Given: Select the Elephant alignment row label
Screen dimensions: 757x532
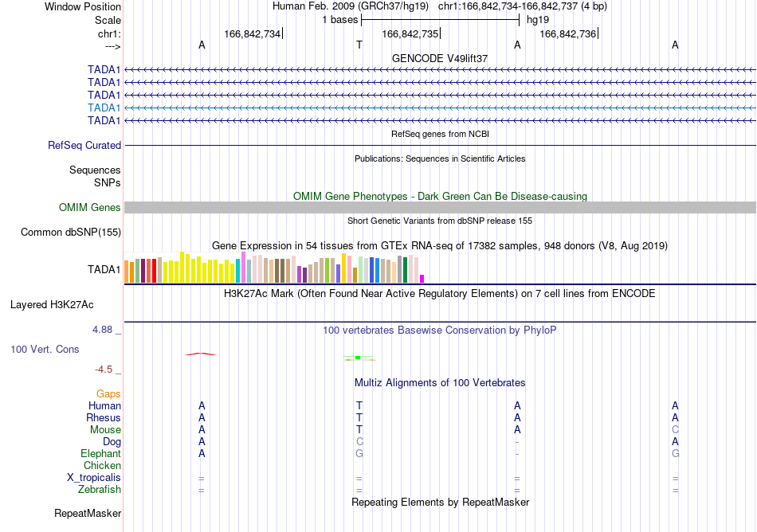Looking at the screenshot, I should (x=100, y=454).
